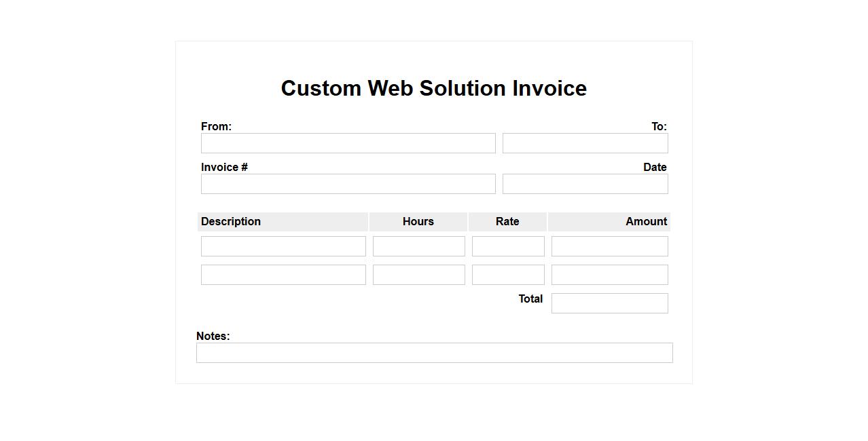Select the first row Rate field
This screenshot has height=441, width=868.
tap(508, 246)
